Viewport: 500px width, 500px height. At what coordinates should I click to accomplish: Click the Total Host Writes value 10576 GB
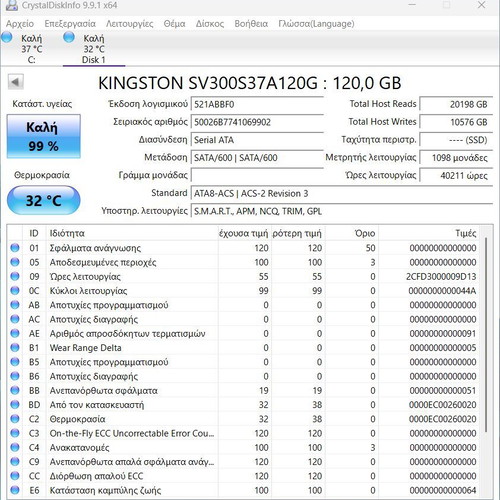tap(456, 122)
